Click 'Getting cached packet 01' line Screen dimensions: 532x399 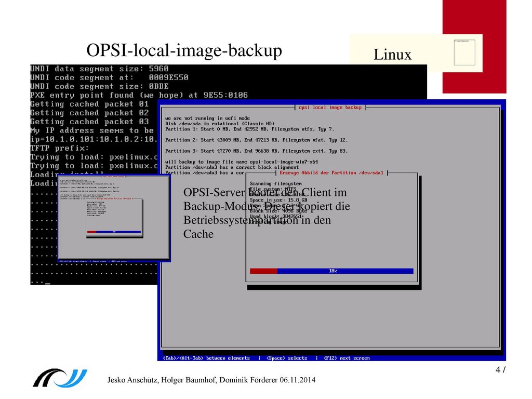pyautogui.click(x=89, y=104)
